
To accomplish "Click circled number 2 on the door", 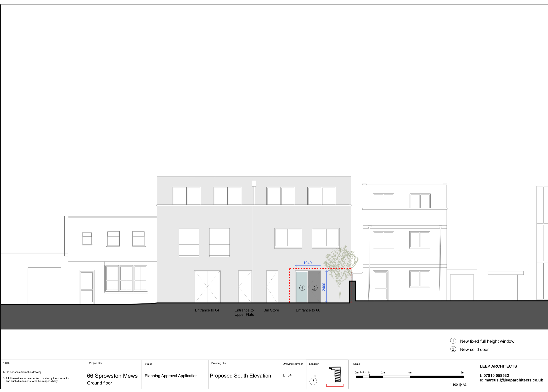I will (314, 288).
